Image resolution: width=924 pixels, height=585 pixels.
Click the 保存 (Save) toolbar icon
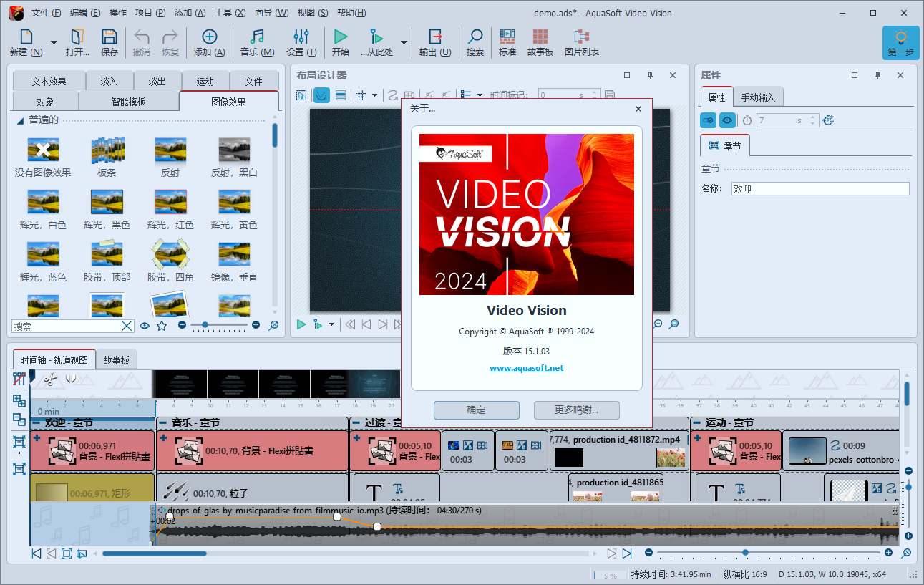110,37
